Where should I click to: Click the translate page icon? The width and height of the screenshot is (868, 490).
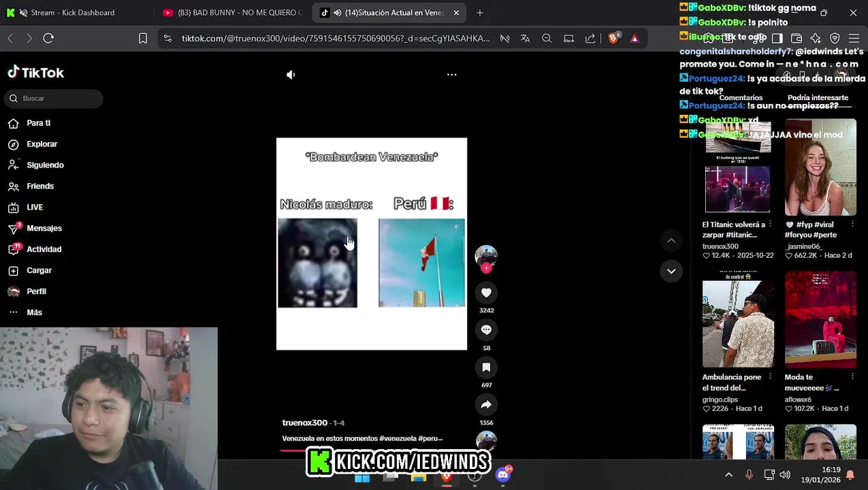coord(525,38)
